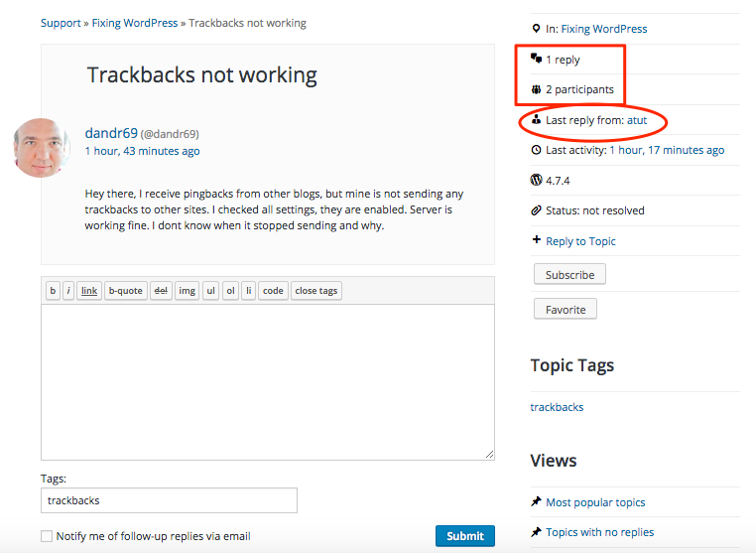Click the plus icon beside Reply to Topic
This screenshot has height=553, width=756.
click(x=536, y=239)
